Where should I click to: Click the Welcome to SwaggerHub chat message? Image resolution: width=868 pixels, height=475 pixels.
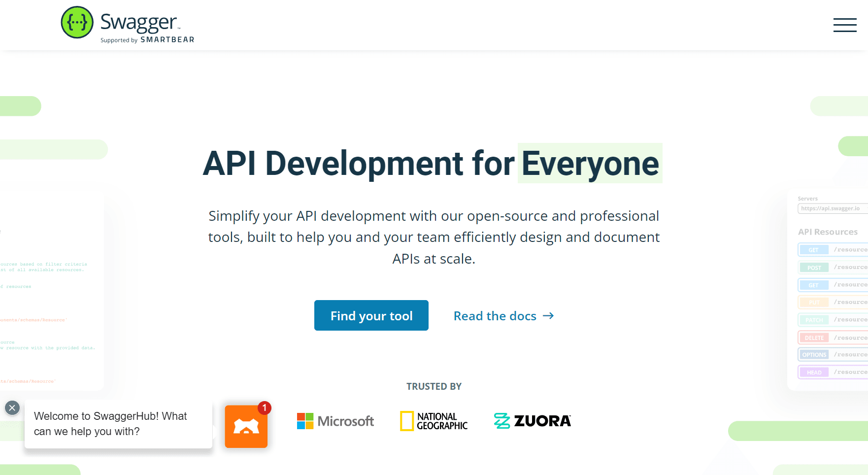(x=118, y=424)
